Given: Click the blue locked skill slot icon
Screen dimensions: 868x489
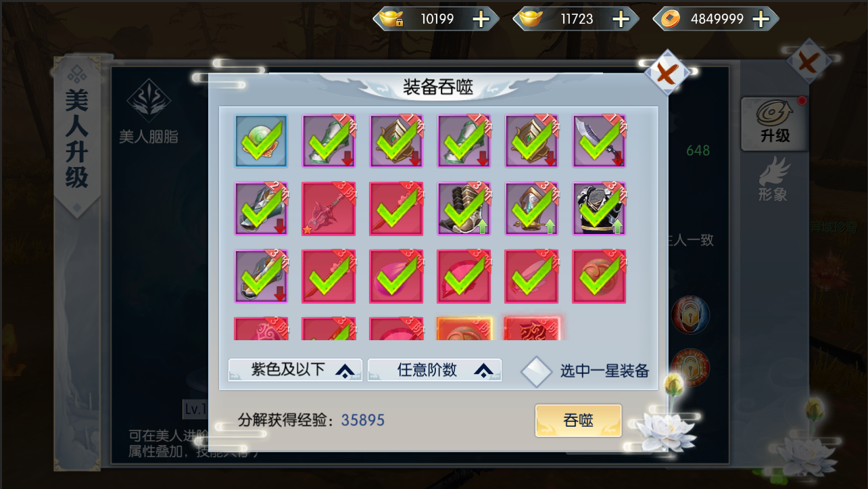Looking at the screenshot, I should (690, 315).
